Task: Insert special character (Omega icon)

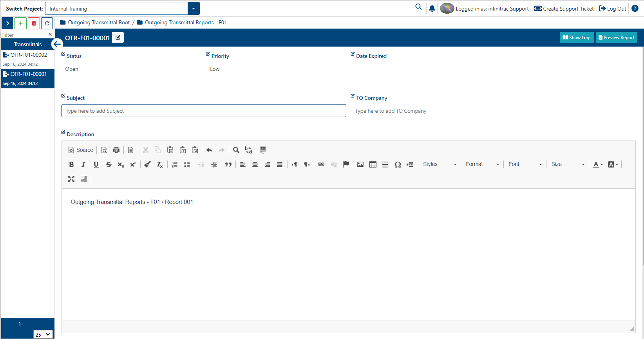Action: coord(398,164)
